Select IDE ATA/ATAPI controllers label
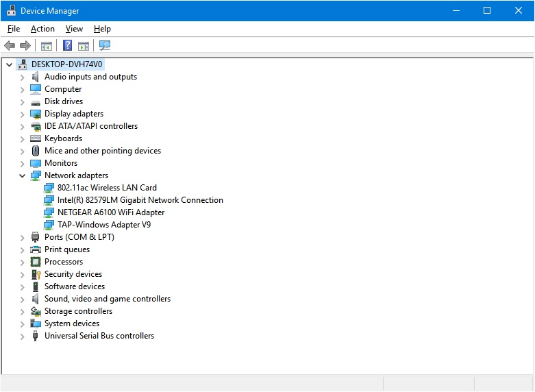535x392 pixels. pos(91,126)
